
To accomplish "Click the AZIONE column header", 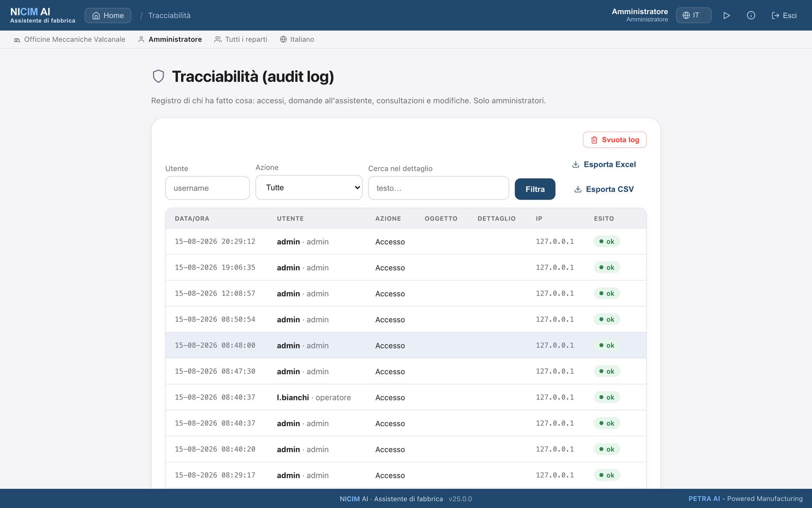I will [388, 218].
